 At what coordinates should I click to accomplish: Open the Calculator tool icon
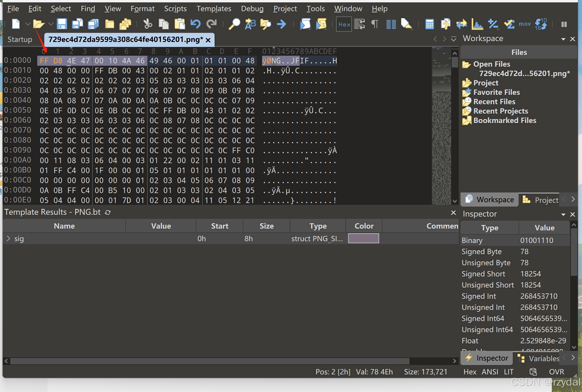coord(429,24)
